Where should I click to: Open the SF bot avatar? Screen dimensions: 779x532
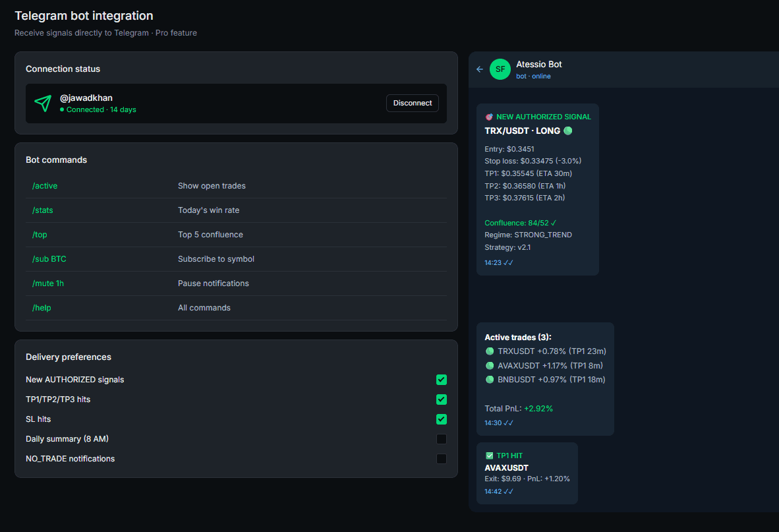pyautogui.click(x=500, y=69)
